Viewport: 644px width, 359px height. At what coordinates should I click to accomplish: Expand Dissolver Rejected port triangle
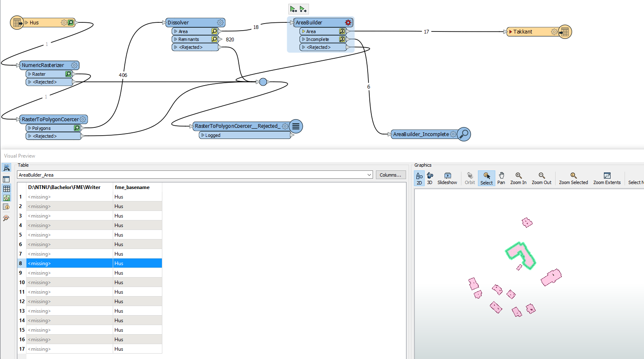pos(176,47)
